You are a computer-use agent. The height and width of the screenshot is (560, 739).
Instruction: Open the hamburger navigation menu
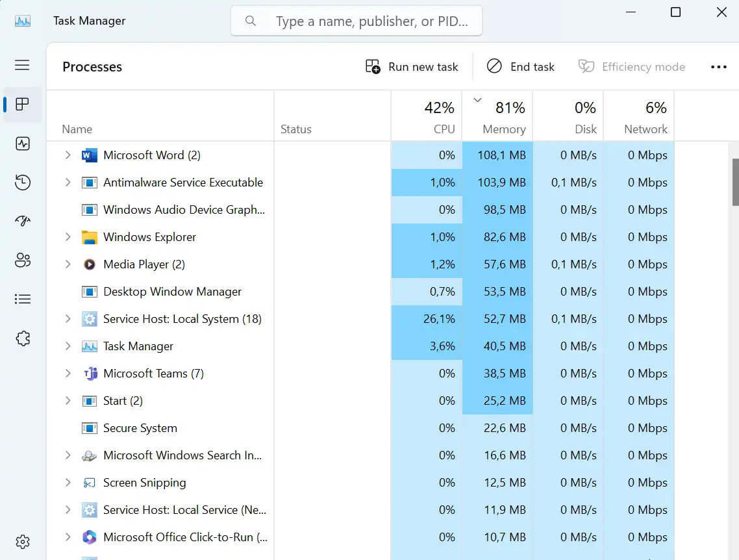[x=22, y=65]
